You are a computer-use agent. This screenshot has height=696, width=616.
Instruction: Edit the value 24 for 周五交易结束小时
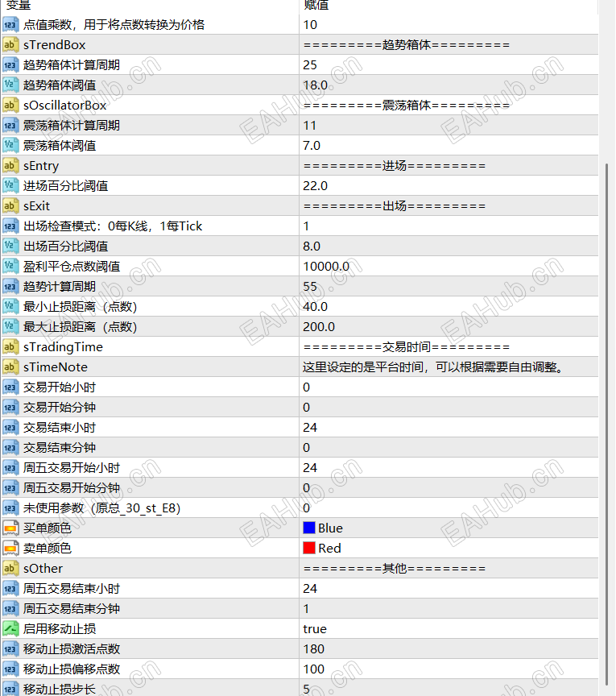[x=310, y=588]
